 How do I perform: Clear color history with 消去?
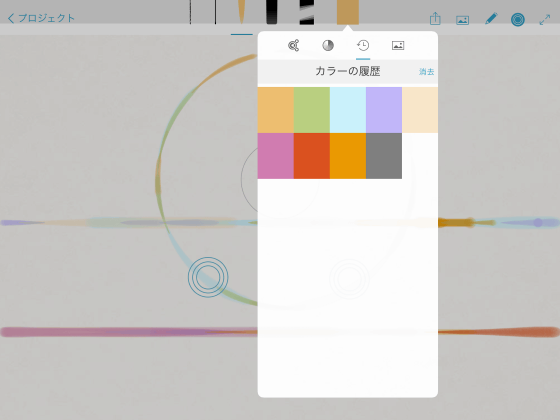click(426, 72)
